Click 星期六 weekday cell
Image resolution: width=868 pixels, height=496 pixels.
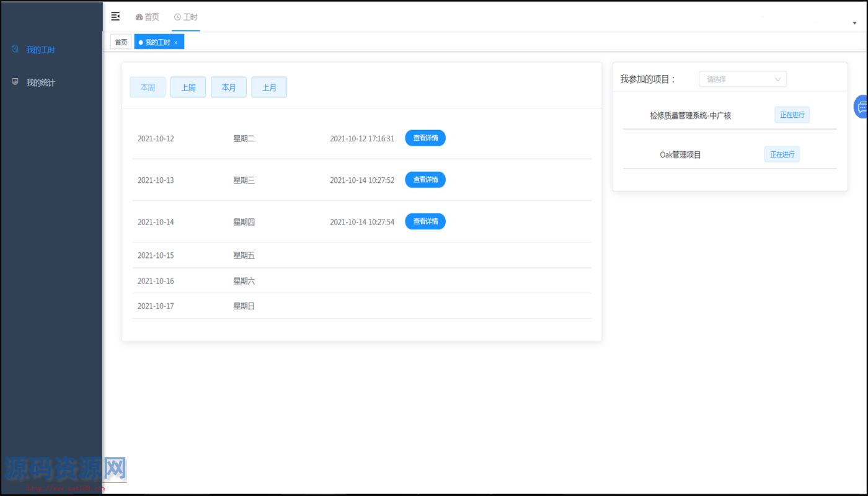click(x=244, y=281)
